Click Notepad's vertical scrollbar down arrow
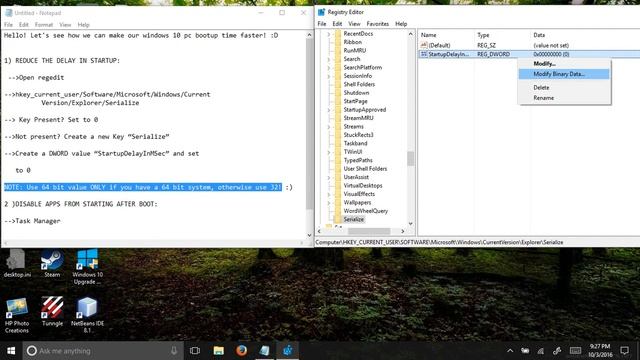Viewport: 640px width, 360px height. tap(309, 235)
